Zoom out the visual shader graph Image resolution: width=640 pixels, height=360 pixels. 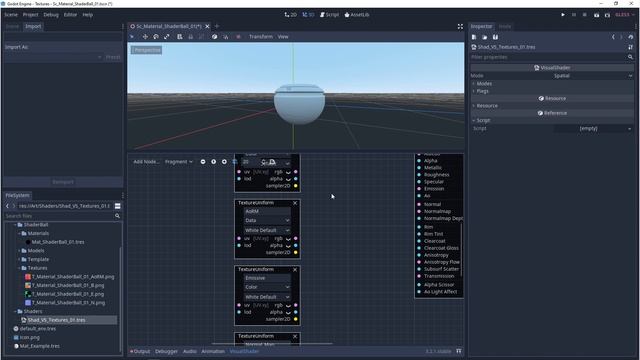tap(203, 162)
